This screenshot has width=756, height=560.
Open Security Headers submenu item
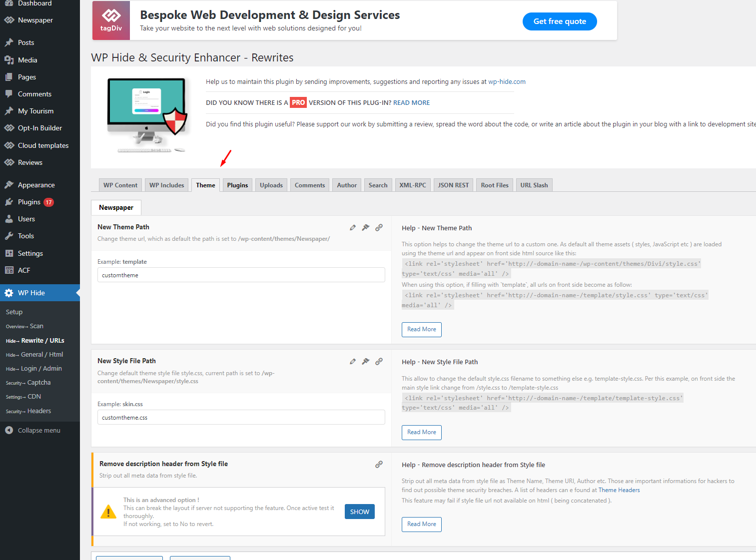[28, 411]
